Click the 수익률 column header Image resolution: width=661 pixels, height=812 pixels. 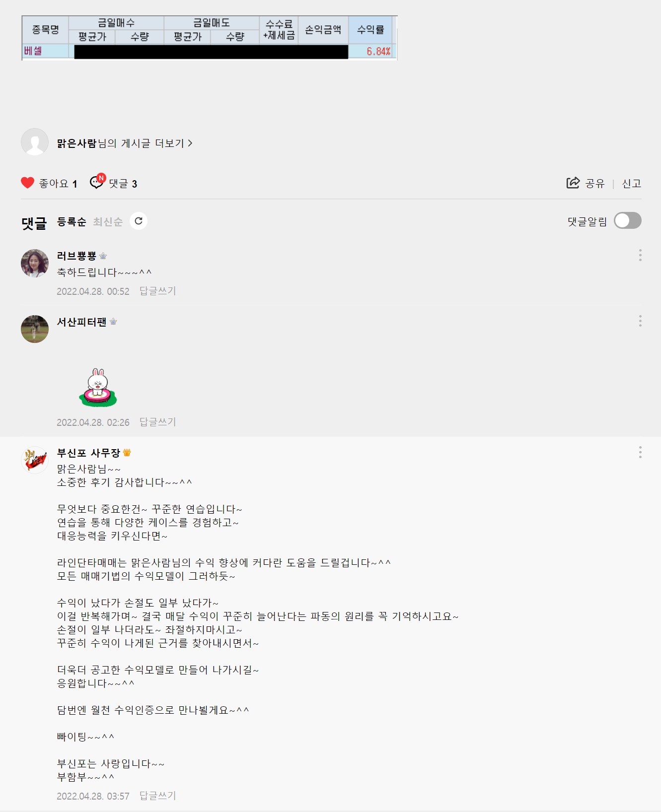tap(370, 30)
